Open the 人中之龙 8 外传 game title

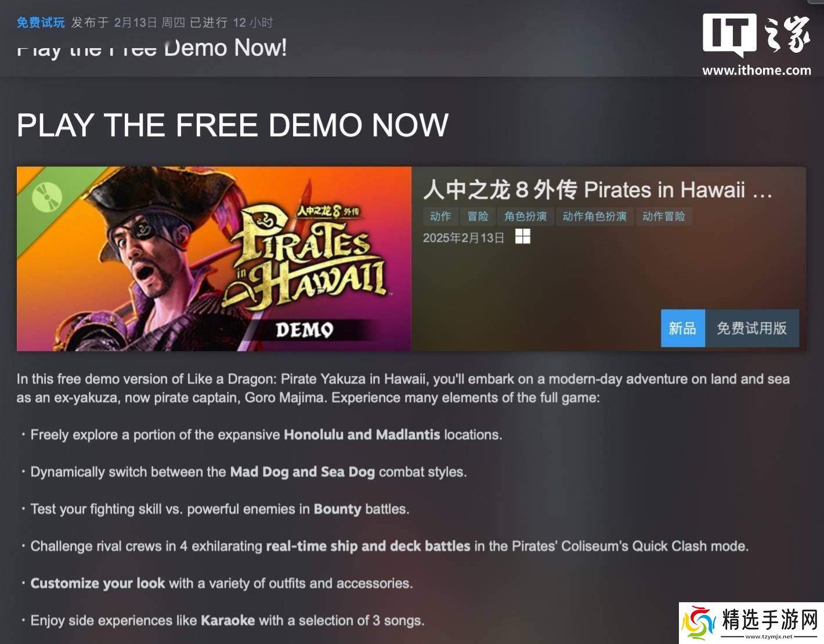click(598, 190)
